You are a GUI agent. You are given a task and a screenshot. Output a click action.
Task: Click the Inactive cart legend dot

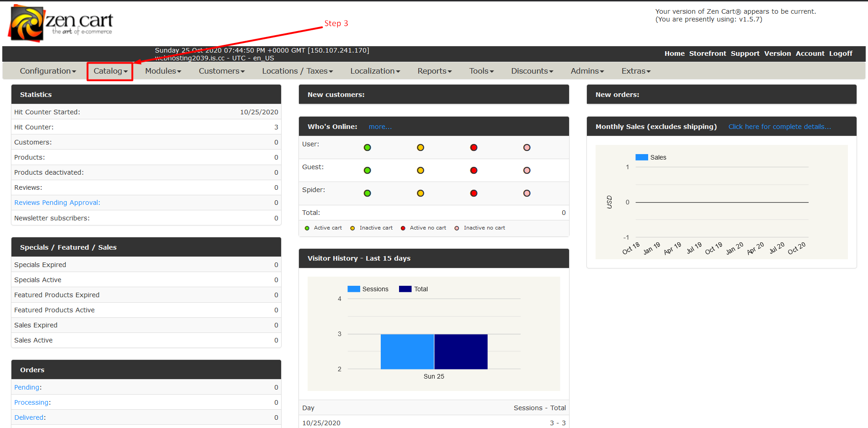(x=352, y=228)
